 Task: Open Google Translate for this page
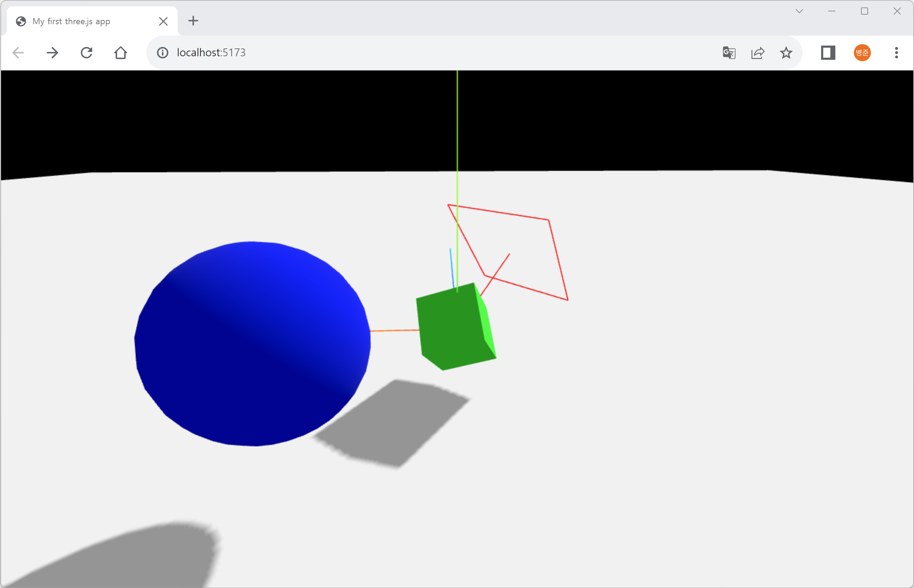click(729, 53)
